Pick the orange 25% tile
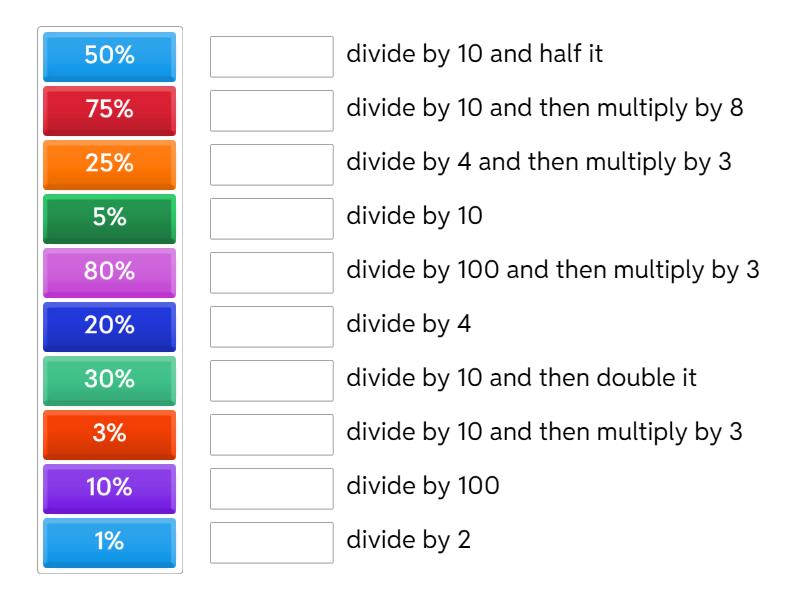800x600 pixels. pos(109,164)
